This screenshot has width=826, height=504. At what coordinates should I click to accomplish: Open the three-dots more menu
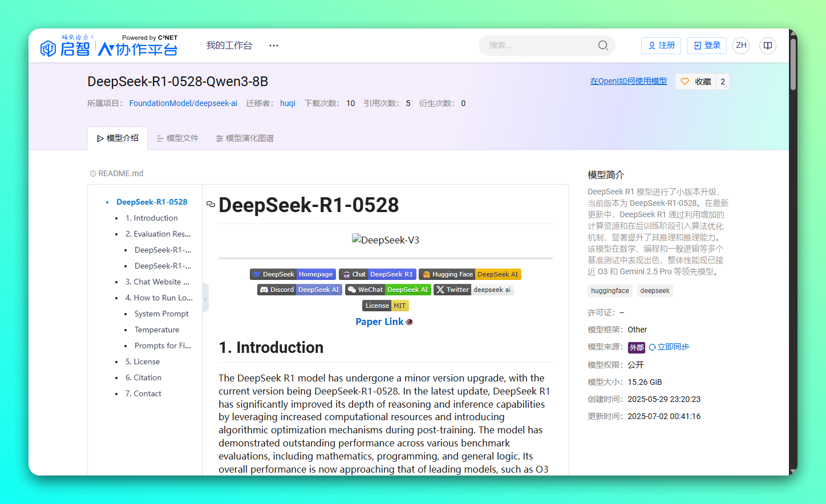pyautogui.click(x=274, y=46)
